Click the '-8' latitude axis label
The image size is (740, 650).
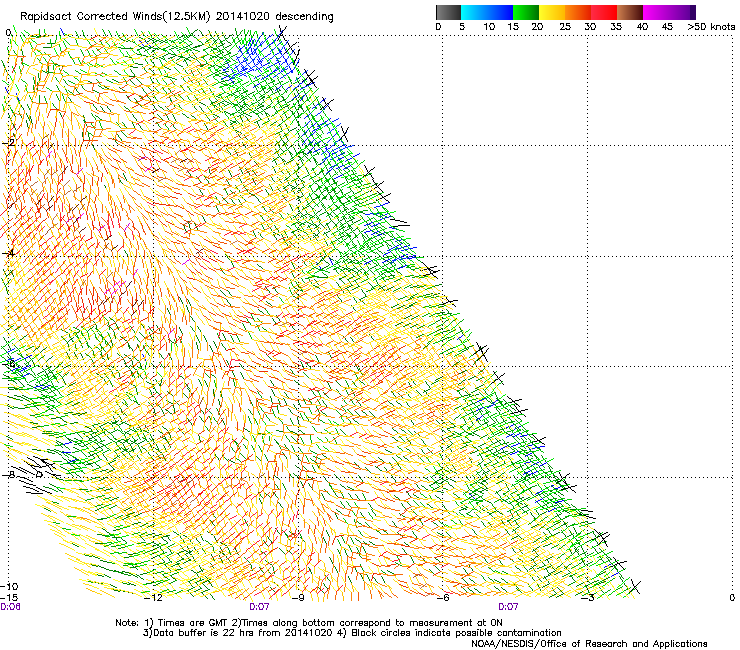(x=8, y=474)
